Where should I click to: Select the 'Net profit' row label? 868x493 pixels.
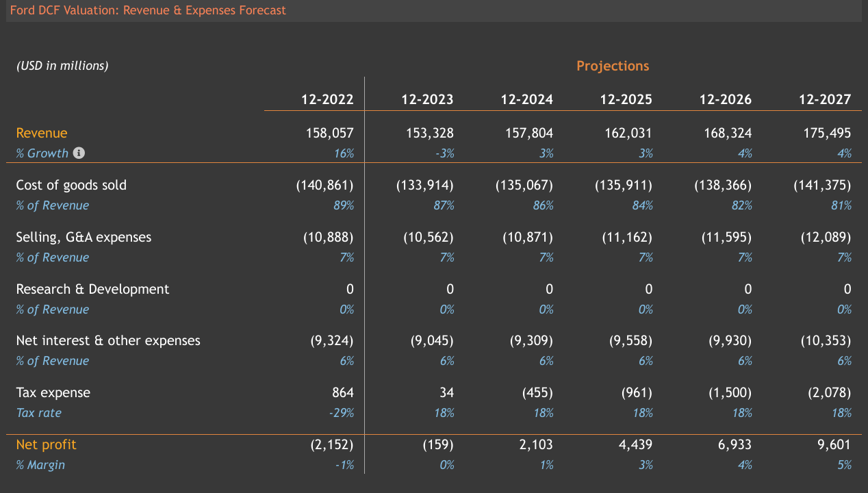pos(47,444)
